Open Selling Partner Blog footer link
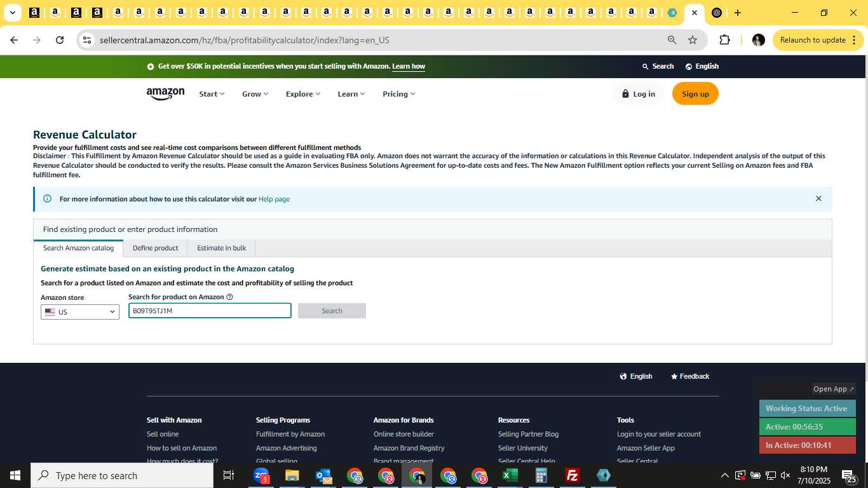The image size is (868, 488). (x=528, y=434)
